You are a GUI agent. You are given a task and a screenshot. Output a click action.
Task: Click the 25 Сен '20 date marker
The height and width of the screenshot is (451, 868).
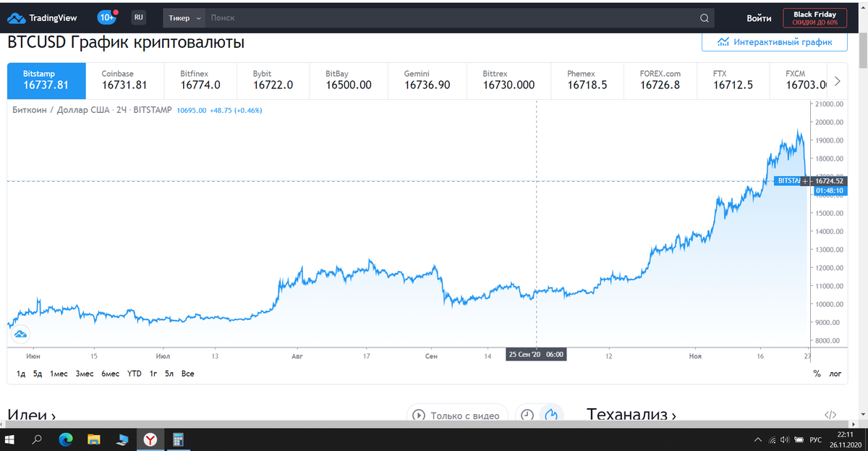535,355
